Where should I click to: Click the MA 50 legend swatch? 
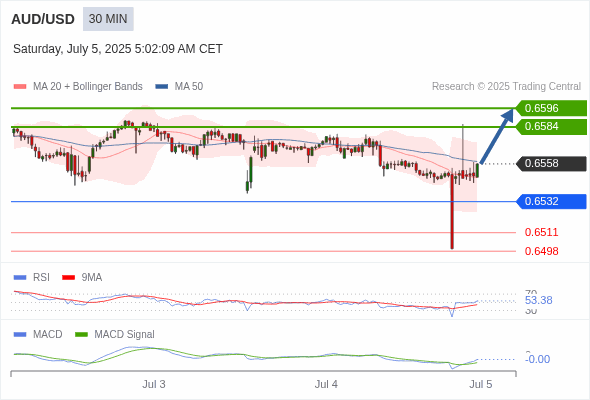pos(162,87)
